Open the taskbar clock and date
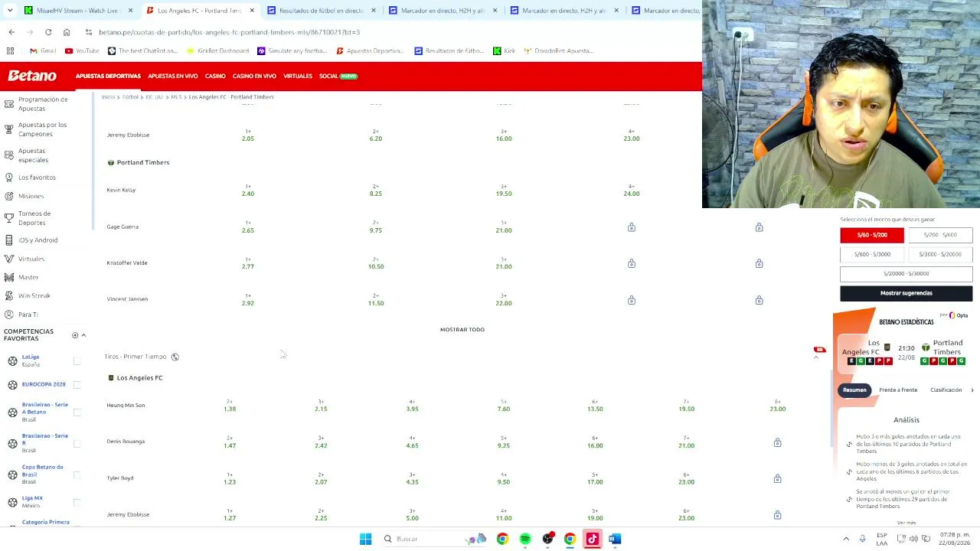 (954, 539)
